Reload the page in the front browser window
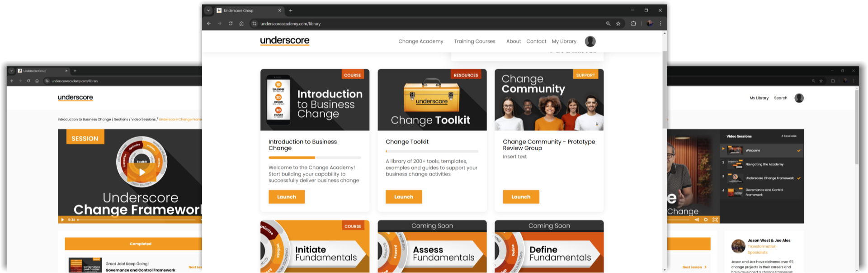Image resolution: width=868 pixels, height=273 pixels. click(231, 24)
